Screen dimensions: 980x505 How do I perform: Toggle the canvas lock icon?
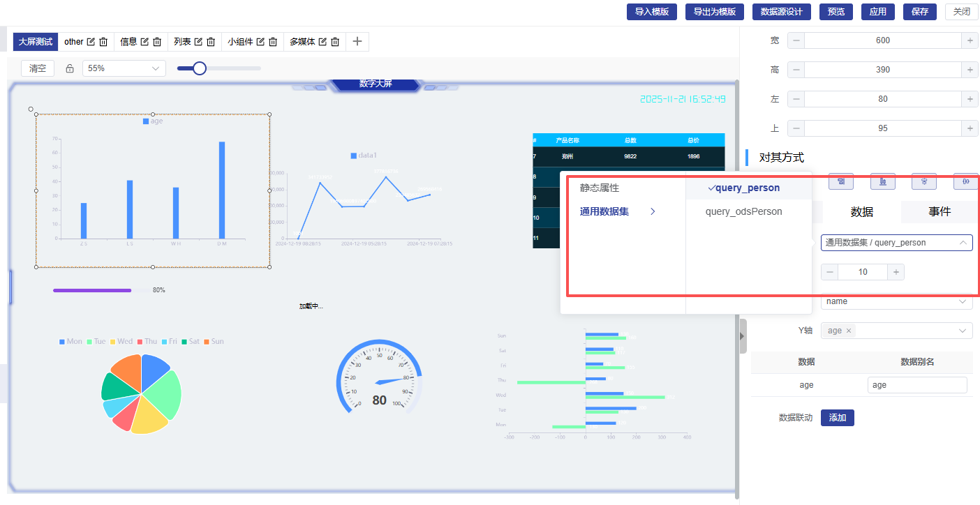click(70, 68)
